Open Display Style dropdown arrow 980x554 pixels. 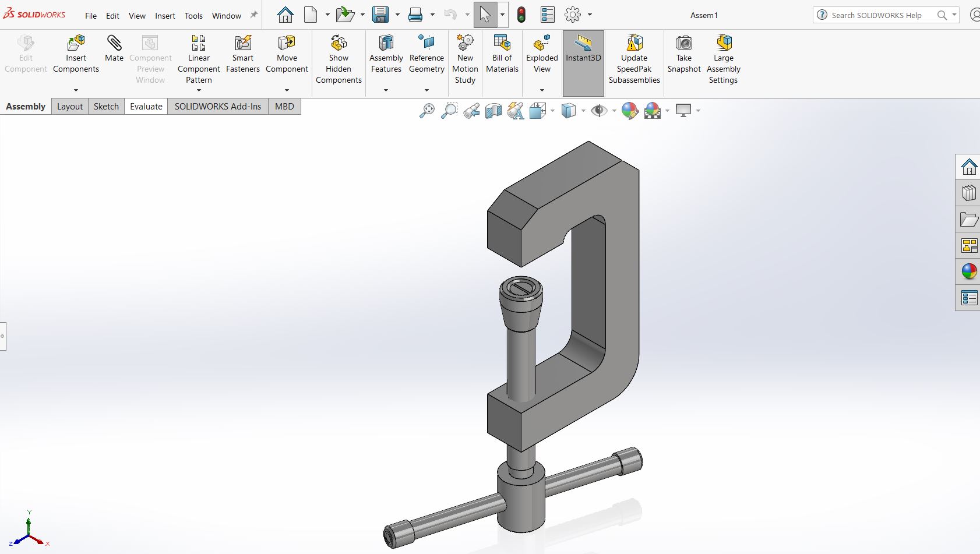pos(583,111)
